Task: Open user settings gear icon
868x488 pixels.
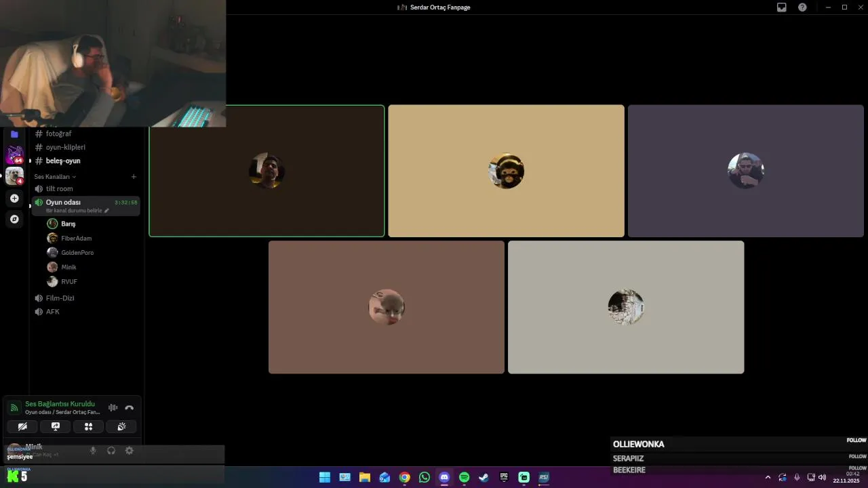Action: (x=130, y=451)
